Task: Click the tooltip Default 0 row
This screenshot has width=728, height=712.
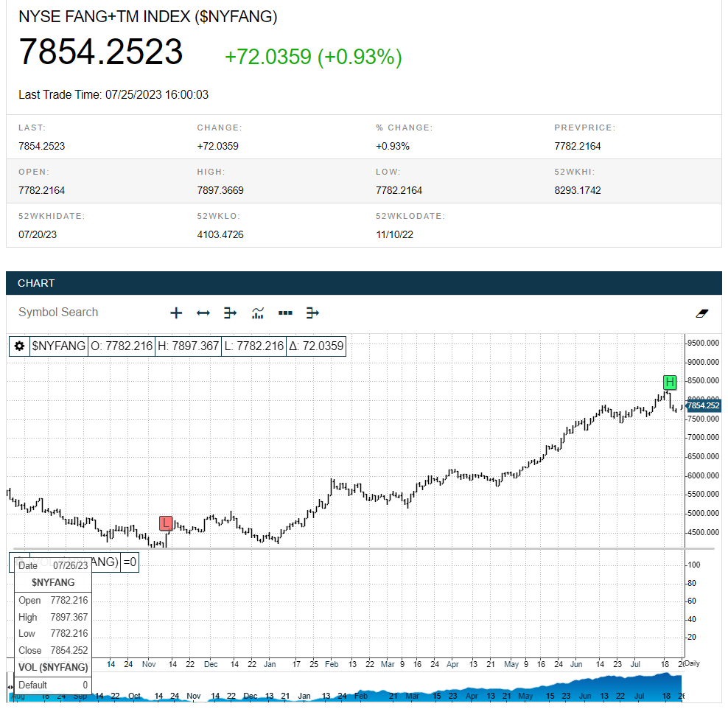Action: 53,685
